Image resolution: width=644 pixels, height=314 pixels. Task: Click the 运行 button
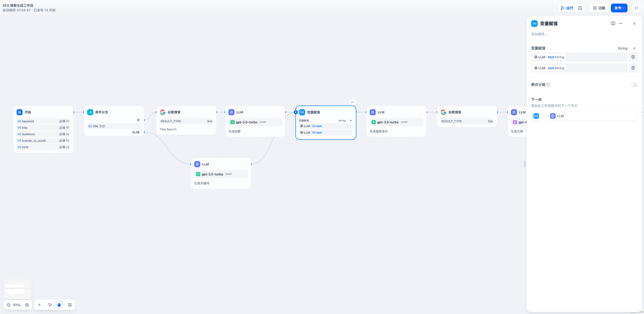coord(567,8)
